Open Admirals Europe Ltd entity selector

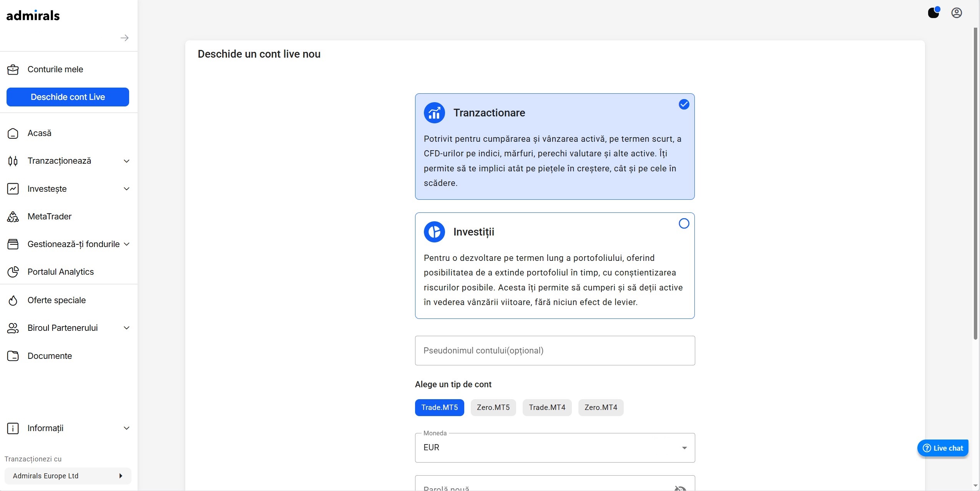point(68,476)
